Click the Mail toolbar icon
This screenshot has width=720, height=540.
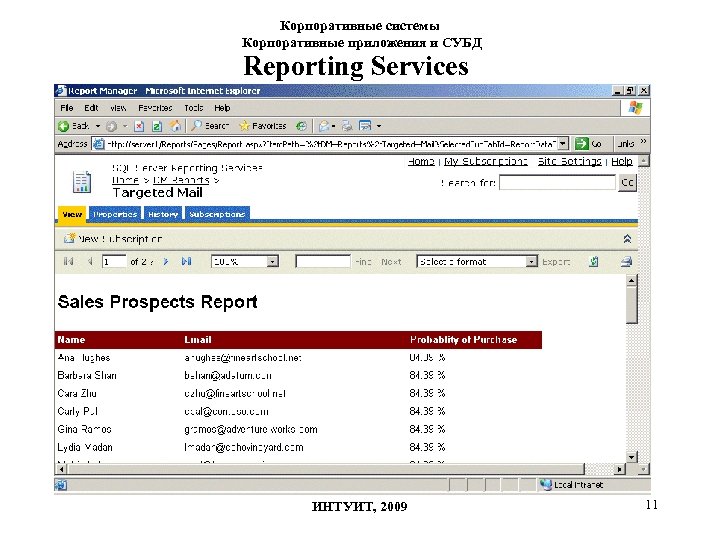point(324,126)
